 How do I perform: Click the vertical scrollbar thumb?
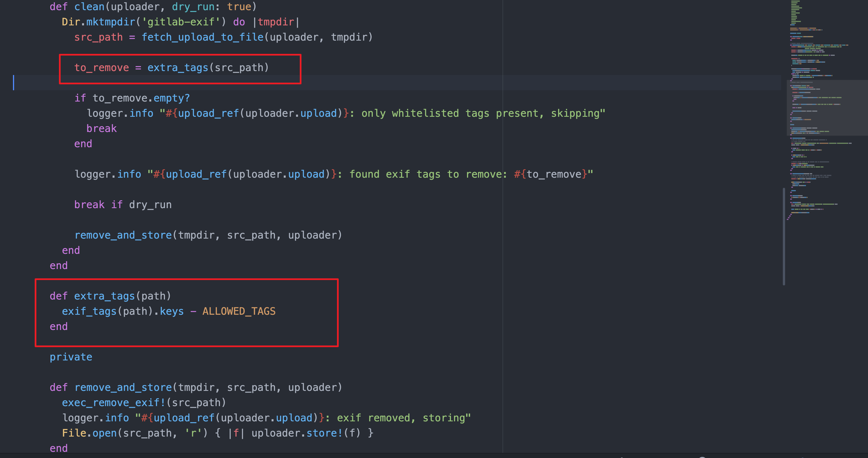(x=784, y=237)
